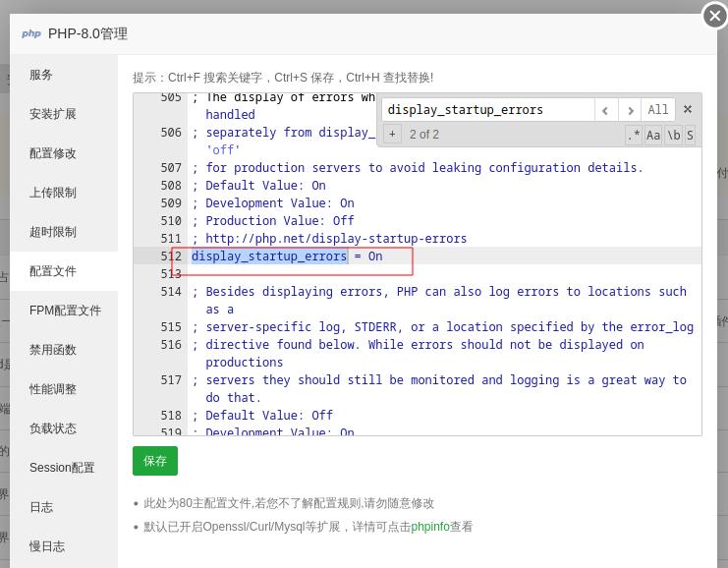The width and height of the screenshot is (728, 568).
Task: Click the PHP logo in dialog title
Action: 31,33
